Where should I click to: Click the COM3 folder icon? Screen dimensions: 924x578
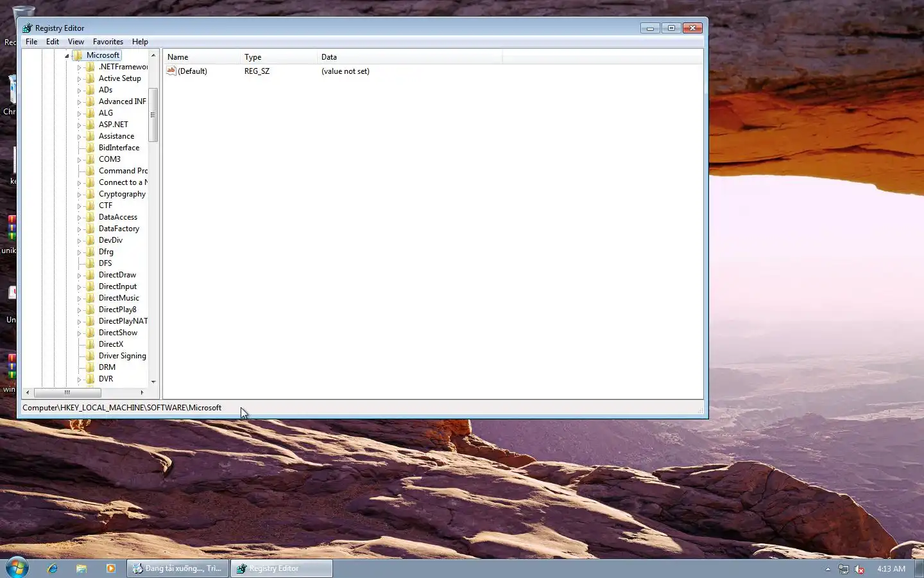(x=90, y=159)
